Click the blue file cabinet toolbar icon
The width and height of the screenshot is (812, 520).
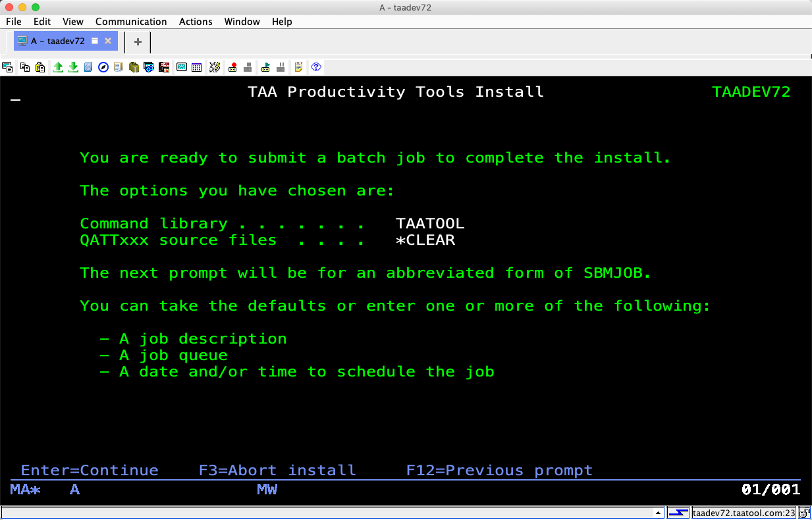click(x=88, y=67)
